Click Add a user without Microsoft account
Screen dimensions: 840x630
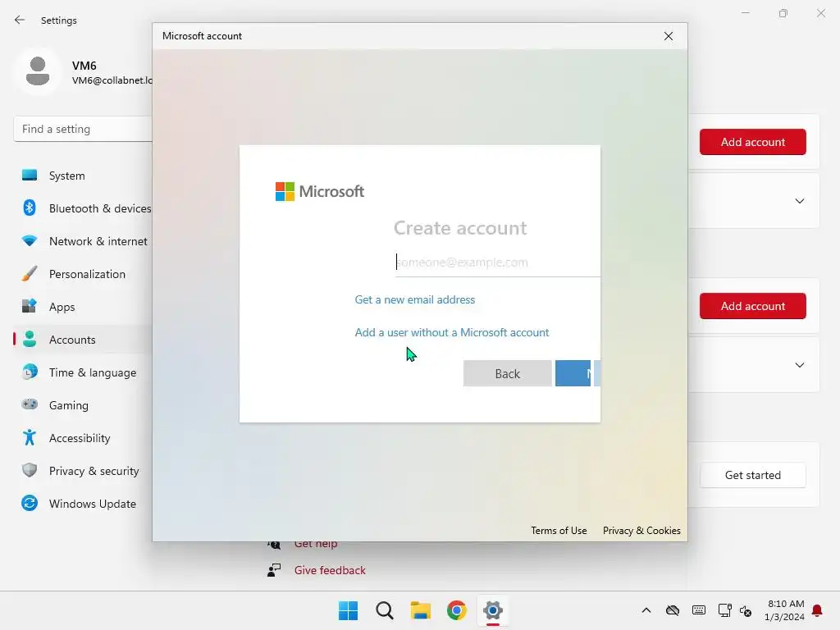[452, 332]
